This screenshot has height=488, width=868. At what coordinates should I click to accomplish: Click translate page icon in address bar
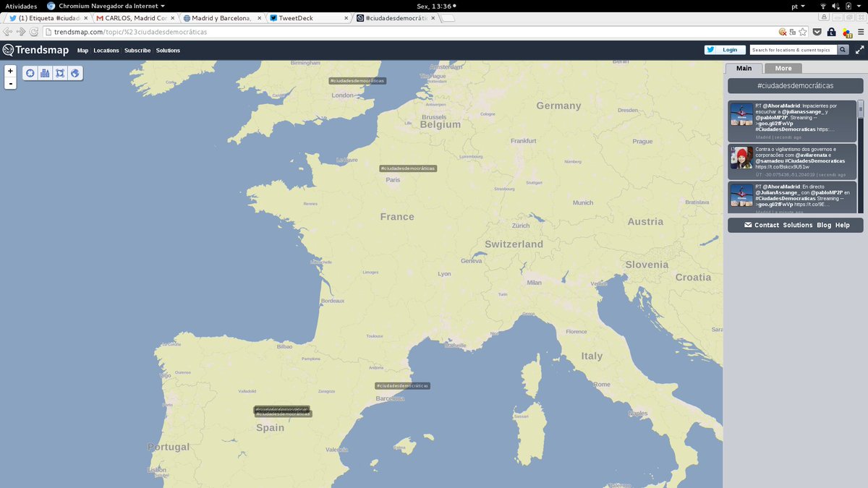coord(793,32)
